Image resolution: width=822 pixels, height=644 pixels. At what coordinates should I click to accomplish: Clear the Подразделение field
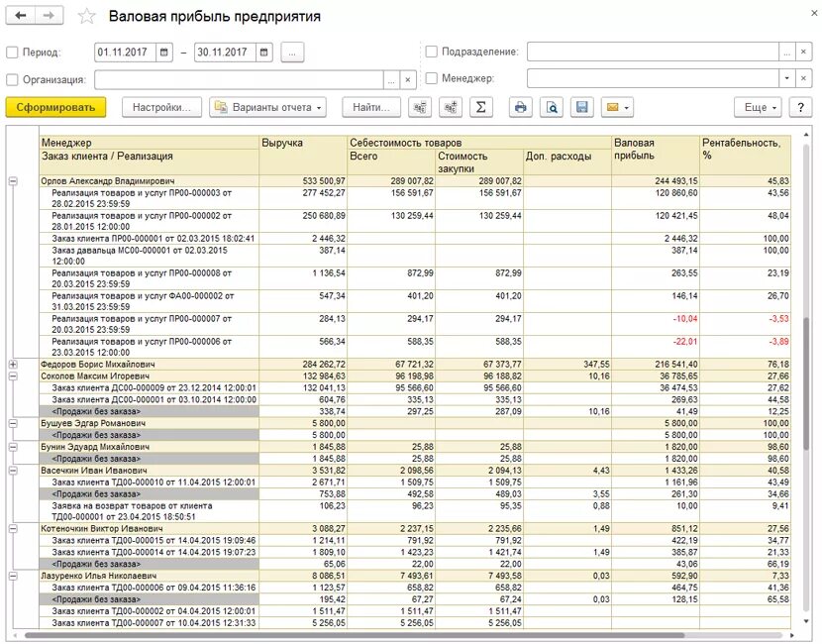pos(803,52)
